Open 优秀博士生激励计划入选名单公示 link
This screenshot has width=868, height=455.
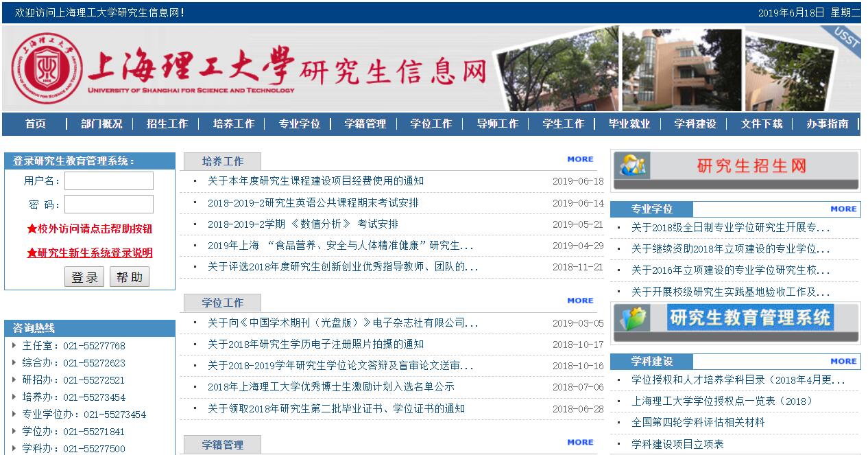point(331,387)
